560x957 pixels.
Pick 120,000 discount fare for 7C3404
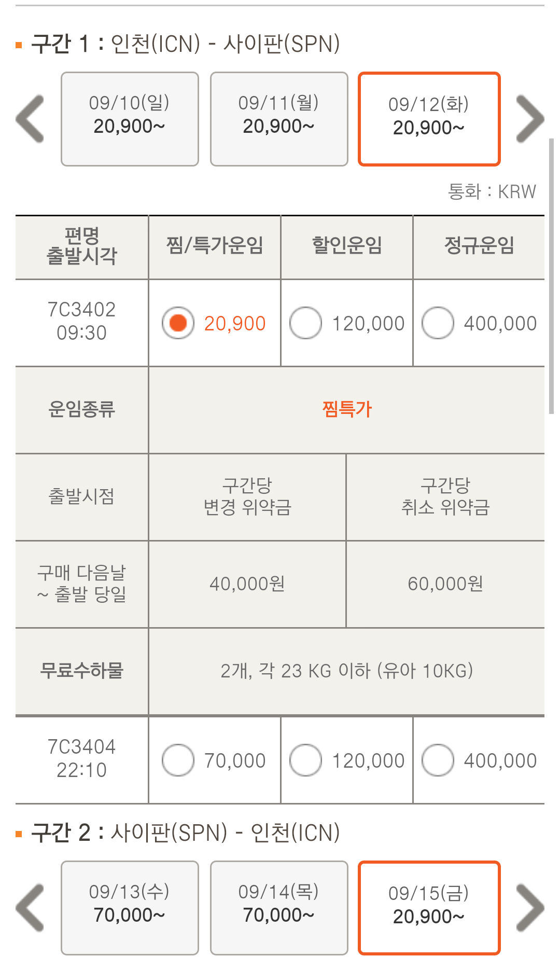pyautogui.click(x=305, y=760)
